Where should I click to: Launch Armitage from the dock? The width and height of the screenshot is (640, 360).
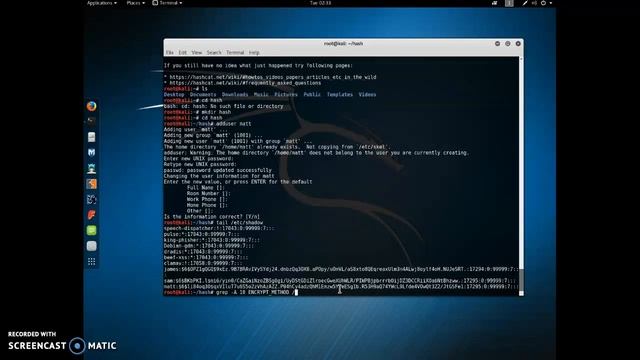(91, 168)
